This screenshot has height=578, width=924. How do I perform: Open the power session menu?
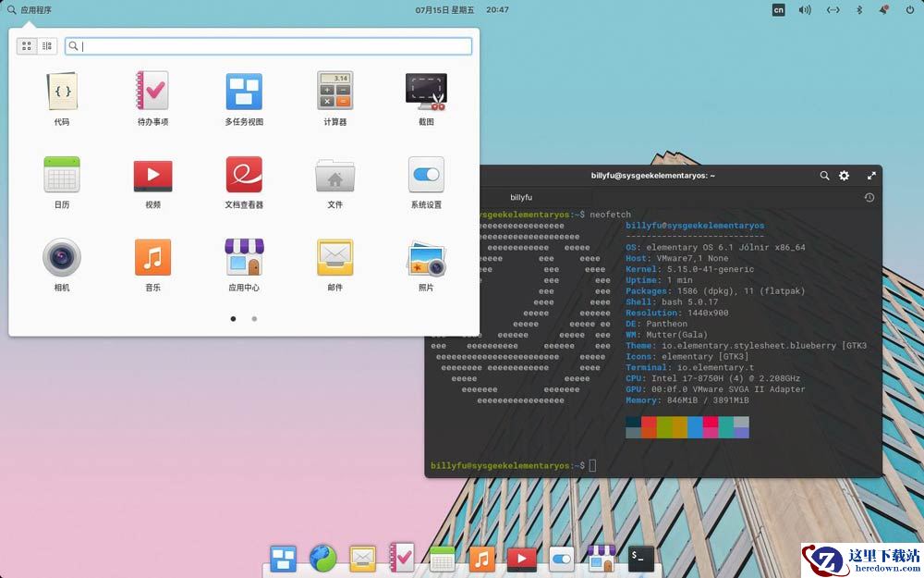tap(910, 10)
